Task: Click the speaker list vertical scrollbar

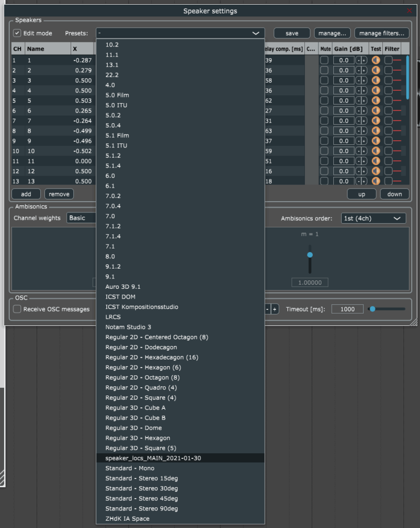Action: coord(408,77)
